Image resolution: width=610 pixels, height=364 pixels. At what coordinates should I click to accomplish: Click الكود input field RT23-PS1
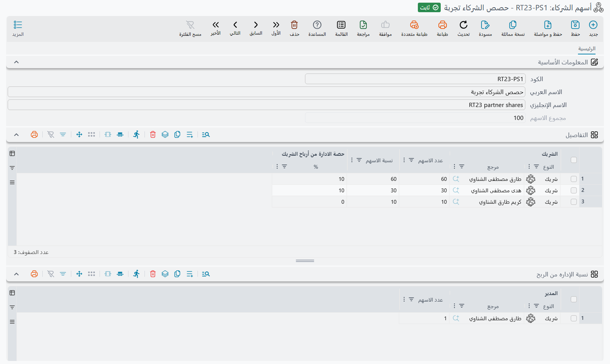[415, 79]
